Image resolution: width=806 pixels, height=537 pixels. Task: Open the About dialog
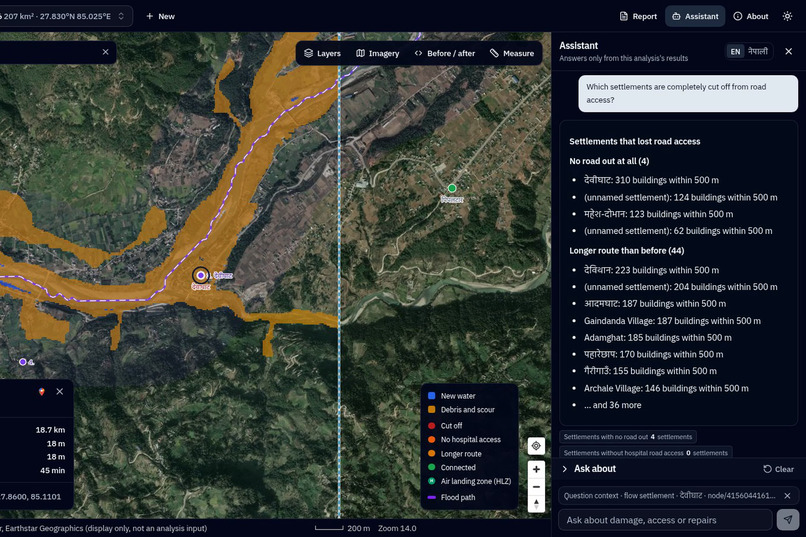[x=751, y=16]
